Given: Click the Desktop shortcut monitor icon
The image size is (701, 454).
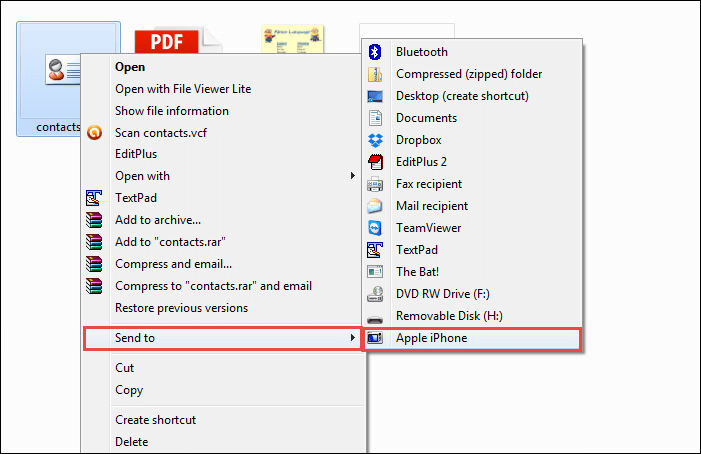Looking at the screenshot, I should point(375,96).
